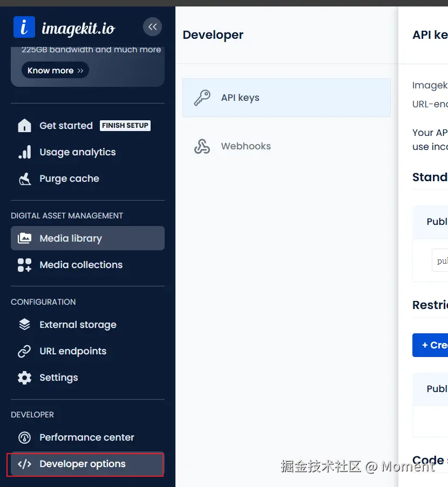The width and height of the screenshot is (448, 487).
Task: Click the Know more button
Action: tap(56, 71)
